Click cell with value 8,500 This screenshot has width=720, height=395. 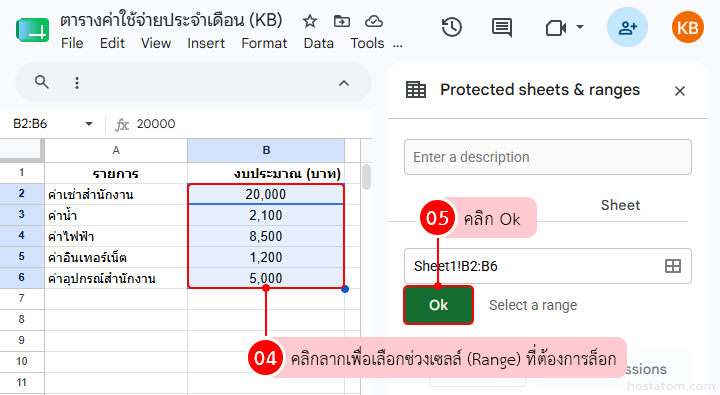(266, 236)
